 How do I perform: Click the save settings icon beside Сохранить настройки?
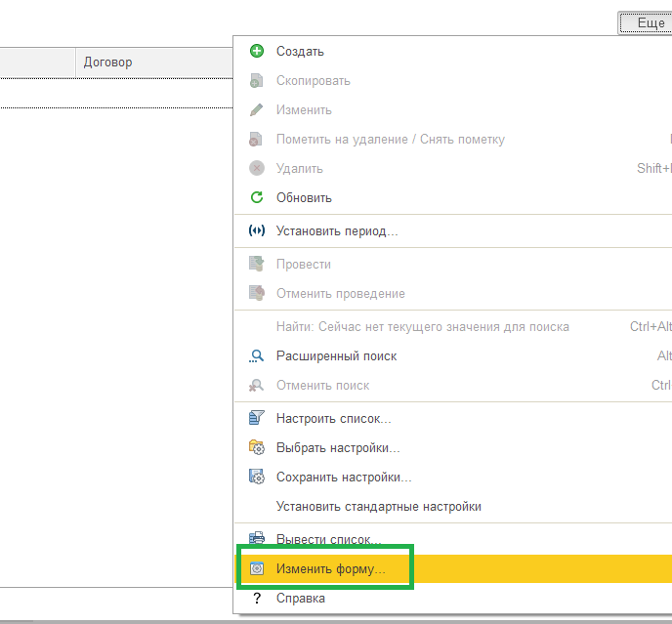[257, 477]
